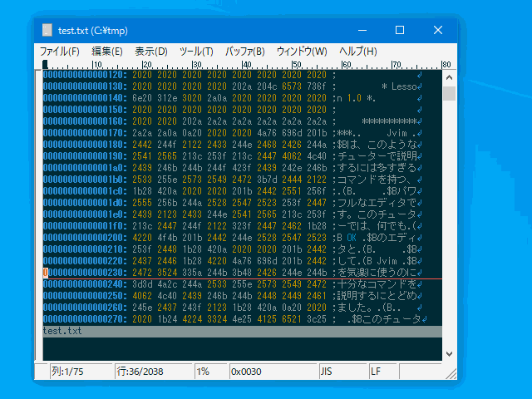Click address 0000000000000270:
Image resolution: width=532 pixels, height=399 pixels.
[85, 319]
